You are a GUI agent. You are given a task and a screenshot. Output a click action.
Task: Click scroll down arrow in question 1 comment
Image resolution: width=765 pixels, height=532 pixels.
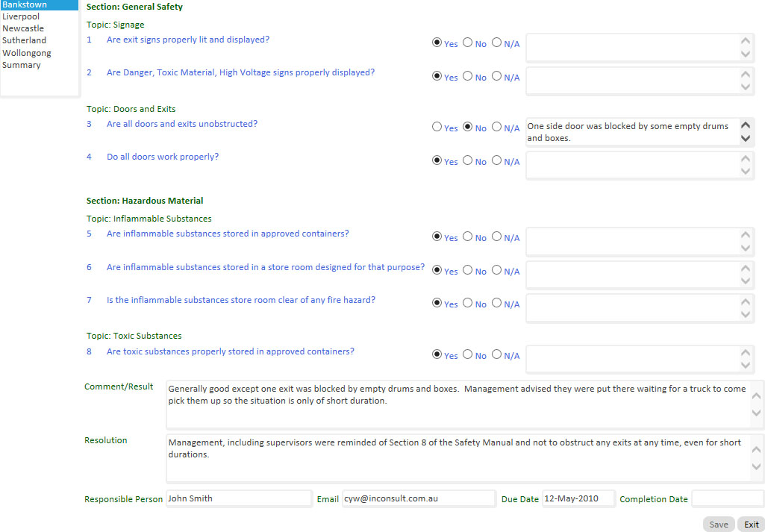click(746, 54)
